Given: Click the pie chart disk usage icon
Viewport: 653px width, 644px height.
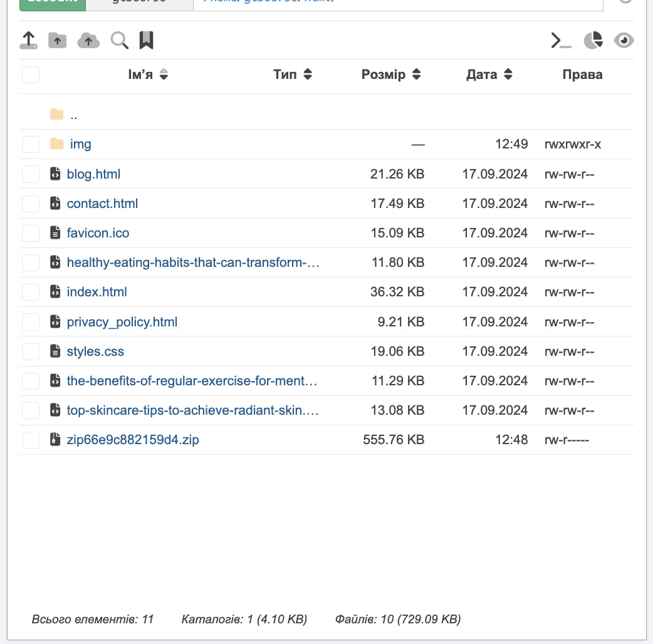Looking at the screenshot, I should (593, 41).
